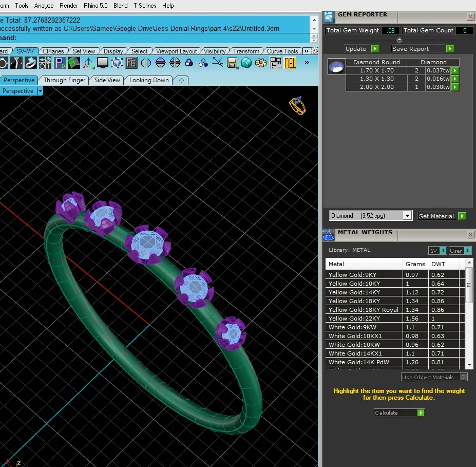Switch to the Side View tab
This screenshot has width=476, height=467.
pos(107,80)
